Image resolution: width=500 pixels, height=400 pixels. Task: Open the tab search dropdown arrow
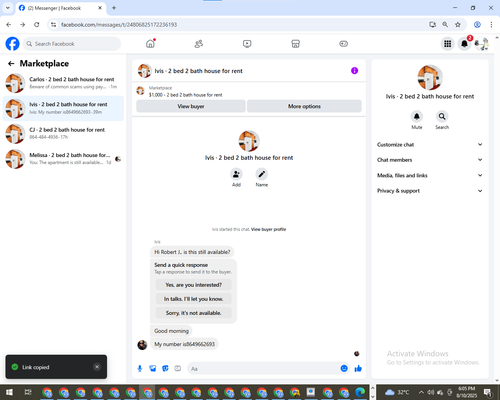8,8
